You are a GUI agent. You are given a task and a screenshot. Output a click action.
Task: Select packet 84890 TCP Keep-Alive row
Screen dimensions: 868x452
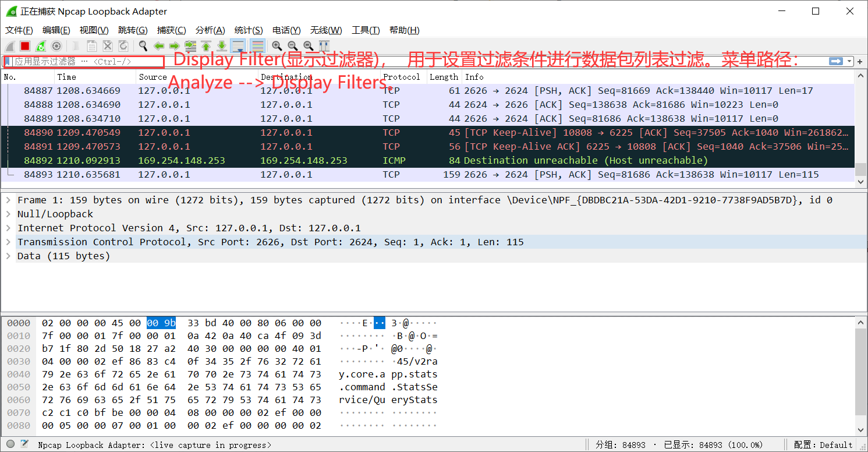428,132
